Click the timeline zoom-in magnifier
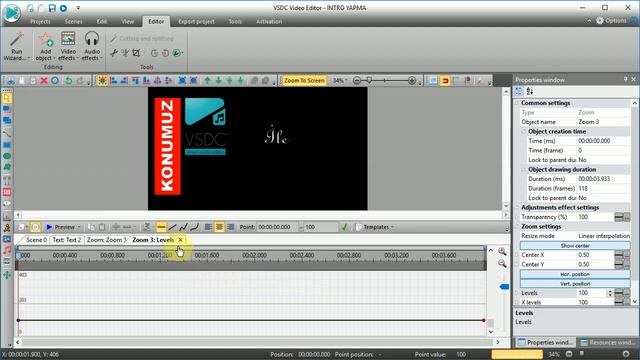Viewport: 640px width, 360px height. tap(502, 251)
